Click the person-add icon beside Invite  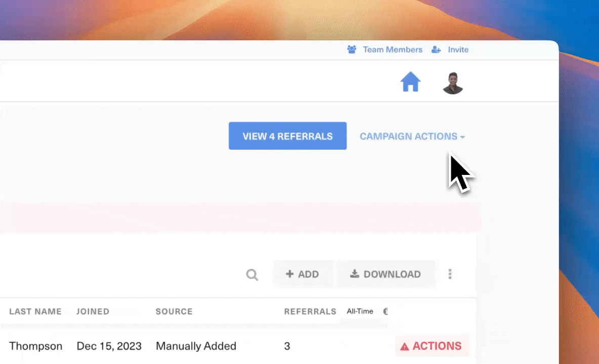pos(436,50)
